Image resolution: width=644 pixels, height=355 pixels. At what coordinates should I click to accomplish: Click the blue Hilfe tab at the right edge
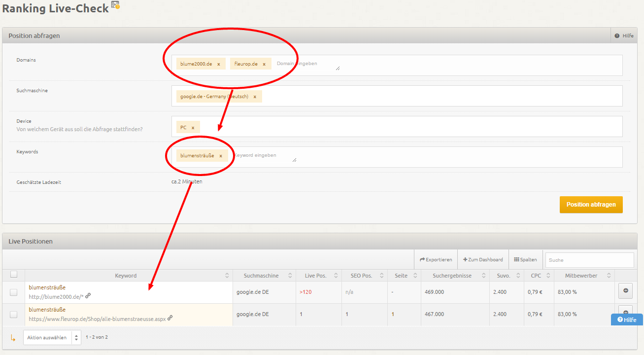pyautogui.click(x=627, y=319)
